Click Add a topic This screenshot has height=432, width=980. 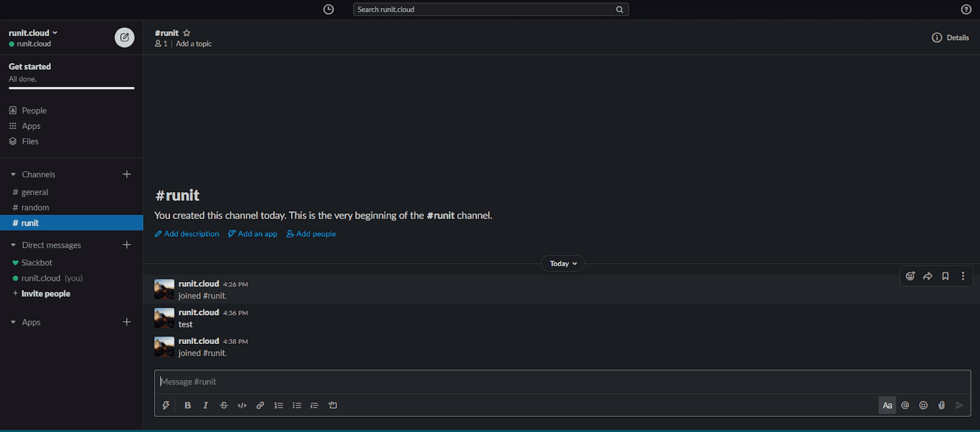coord(194,44)
